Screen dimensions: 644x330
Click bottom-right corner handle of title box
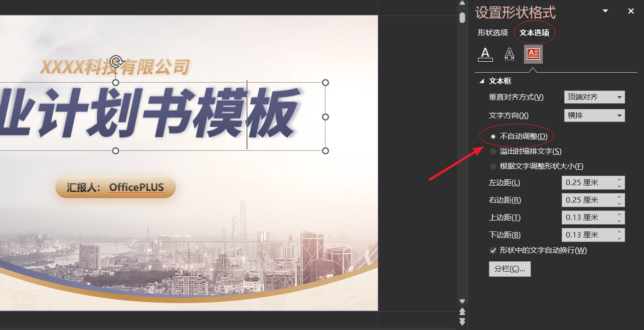325,151
